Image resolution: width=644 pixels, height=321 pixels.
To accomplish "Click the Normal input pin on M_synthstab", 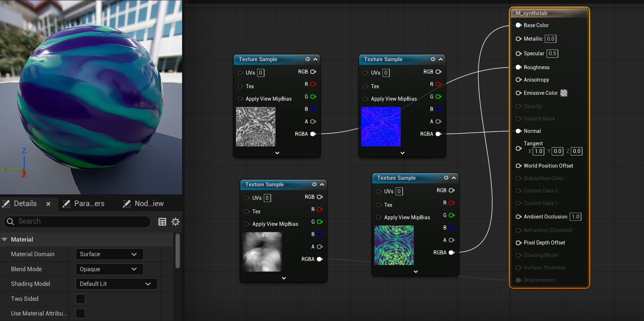I will 519,131.
